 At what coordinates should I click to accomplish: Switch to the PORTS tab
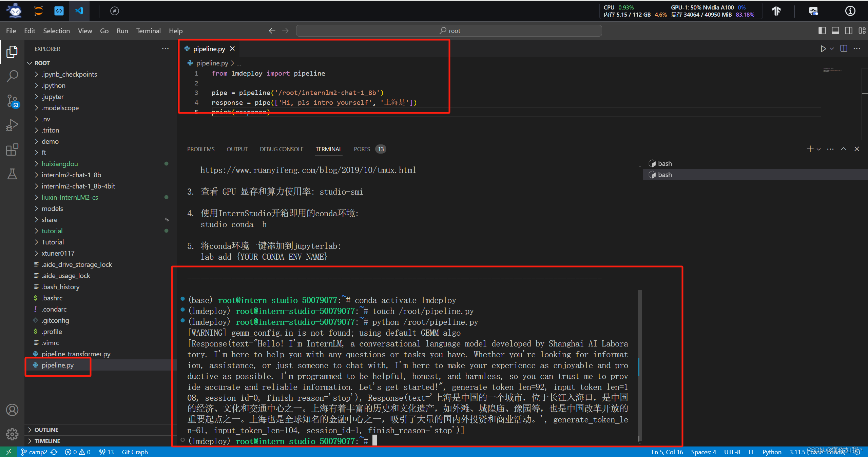coord(369,149)
